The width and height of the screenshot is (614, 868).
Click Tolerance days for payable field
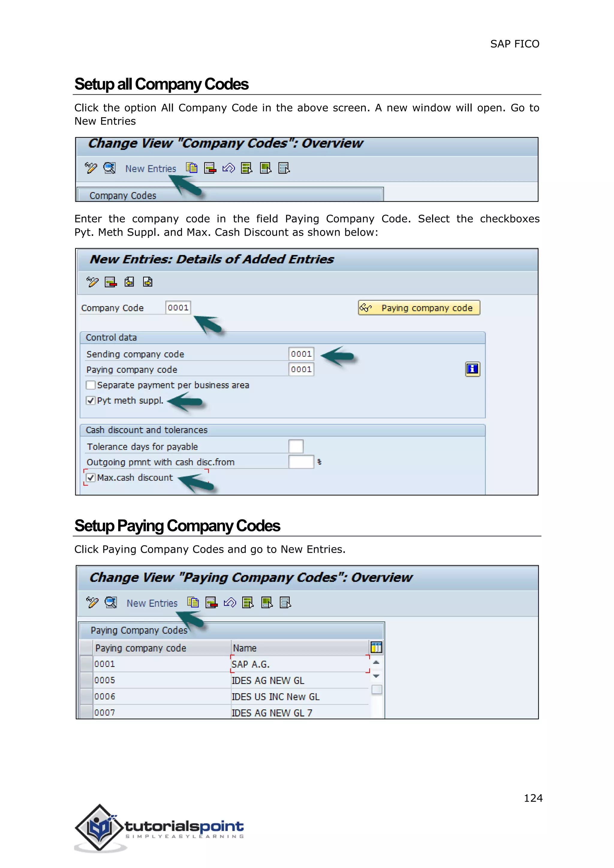(x=296, y=447)
